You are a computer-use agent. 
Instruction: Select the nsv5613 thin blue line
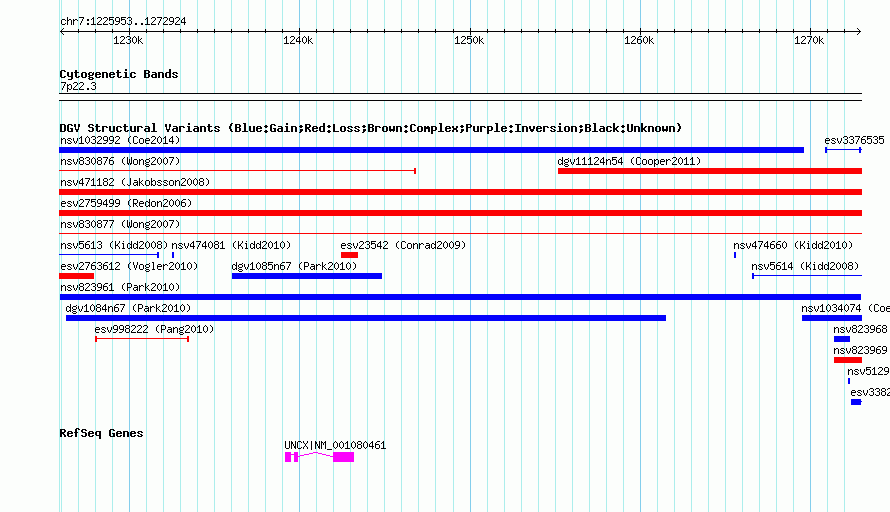(x=109, y=255)
